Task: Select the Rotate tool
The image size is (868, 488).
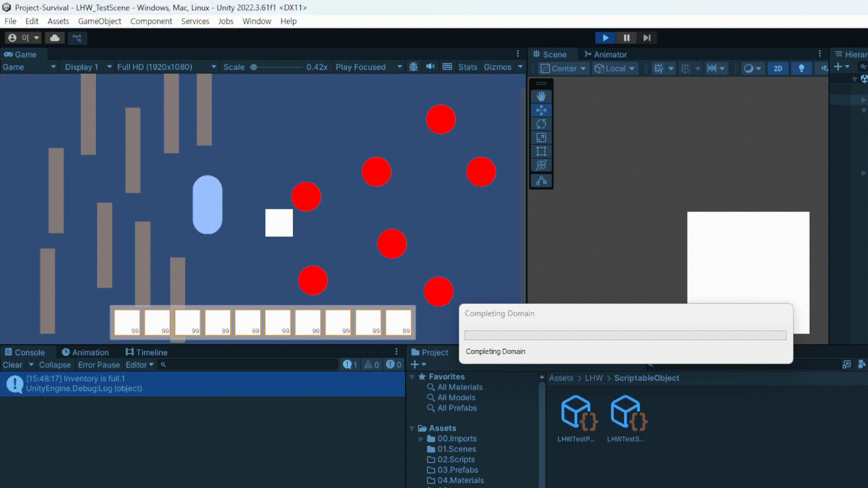Action: (x=541, y=124)
